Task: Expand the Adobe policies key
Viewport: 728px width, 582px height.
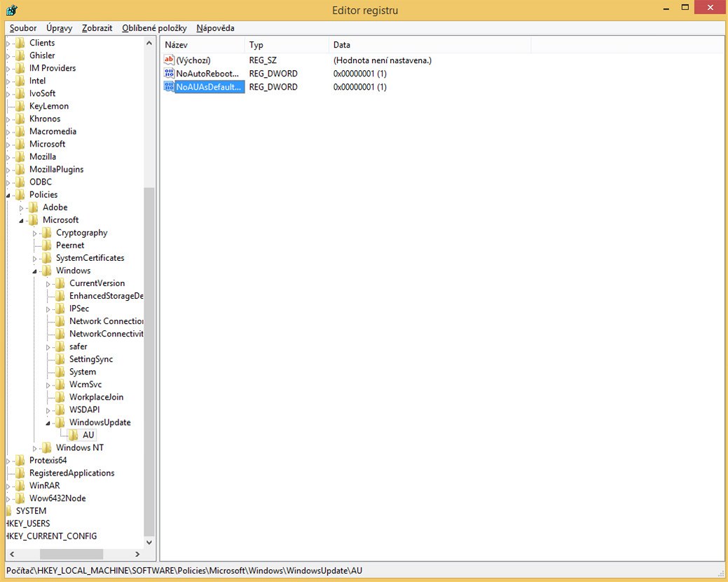Action: click(22, 208)
